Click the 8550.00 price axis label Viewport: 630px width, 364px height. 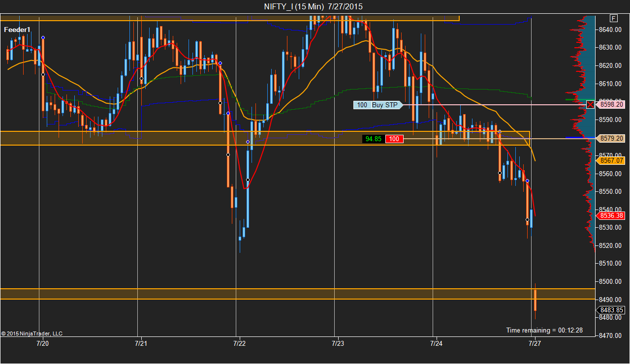[611, 191]
